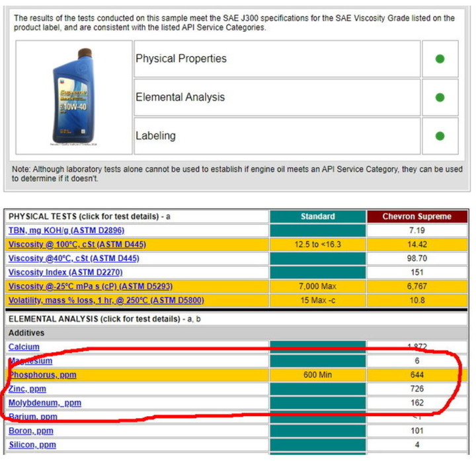This screenshot has width=476, height=461.
Task: Click the 600 Min standard cell
Action: [x=317, y=375]
